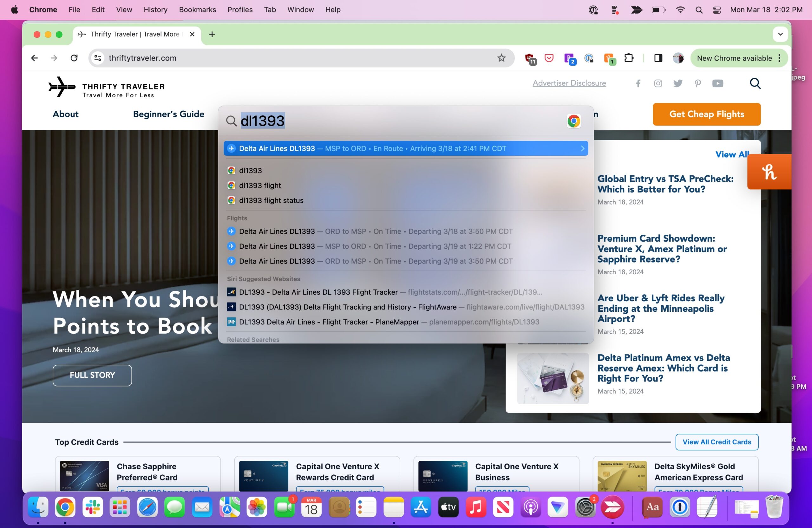
Task: Click the Get Cheap Flights button
Action: tap(707, 114)
